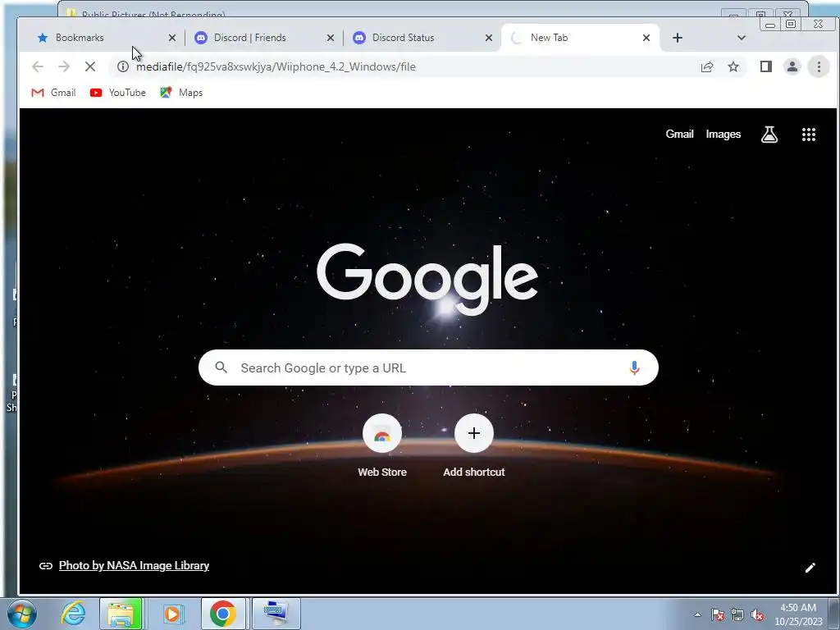Image resolution: width=840 pixels, height=630 pixels.
Task: Close the Bookmarks tab
Action: tap(172, 38)
